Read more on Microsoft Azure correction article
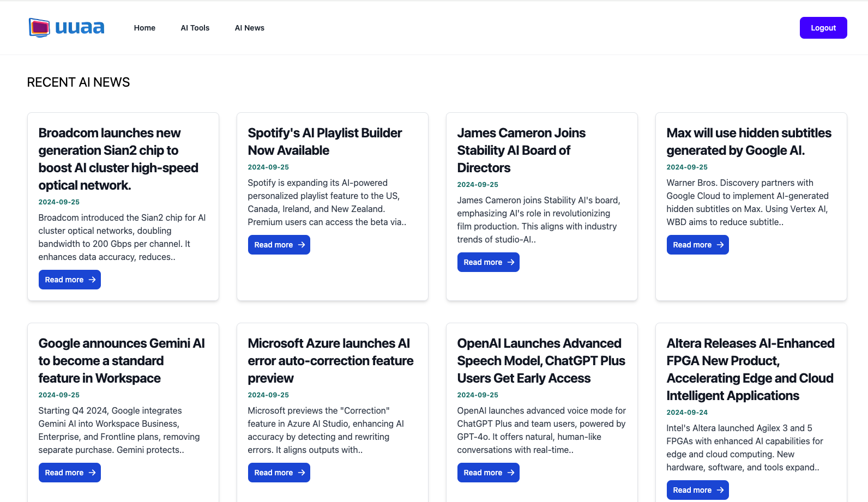Screen dimensions: 868x502 tap(279, 473)
